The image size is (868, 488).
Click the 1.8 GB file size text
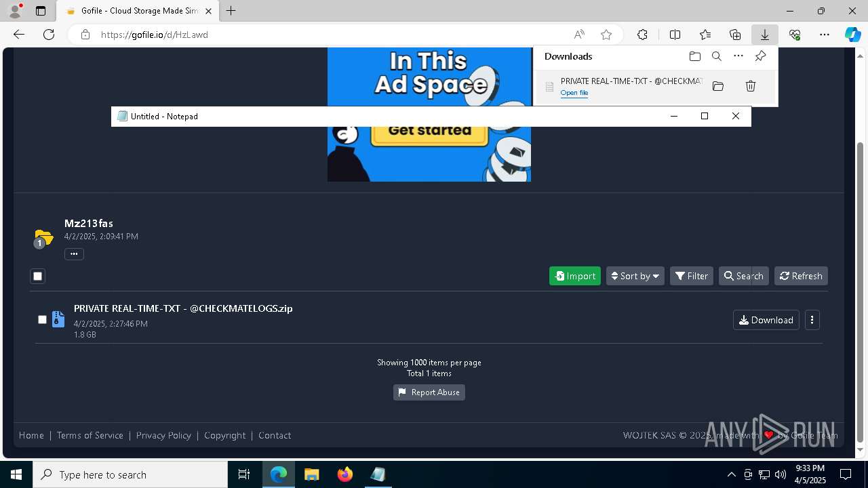click(x=85, y=335)
